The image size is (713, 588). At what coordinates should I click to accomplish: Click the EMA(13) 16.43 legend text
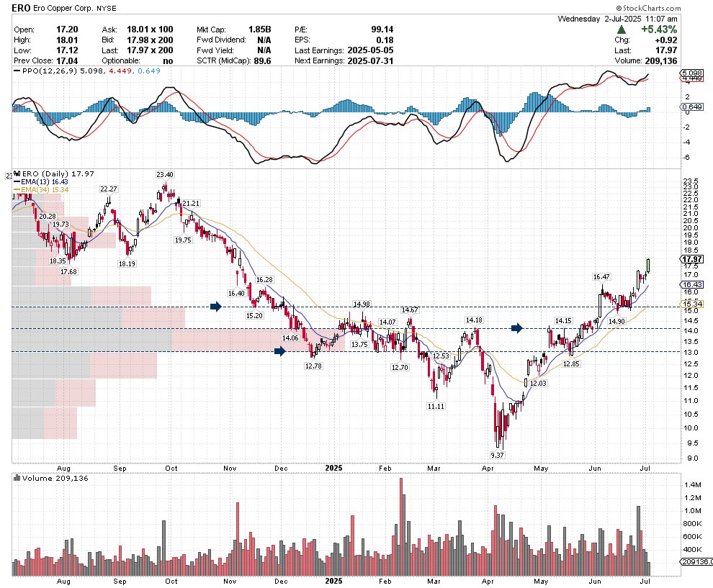tap(44, 182)
